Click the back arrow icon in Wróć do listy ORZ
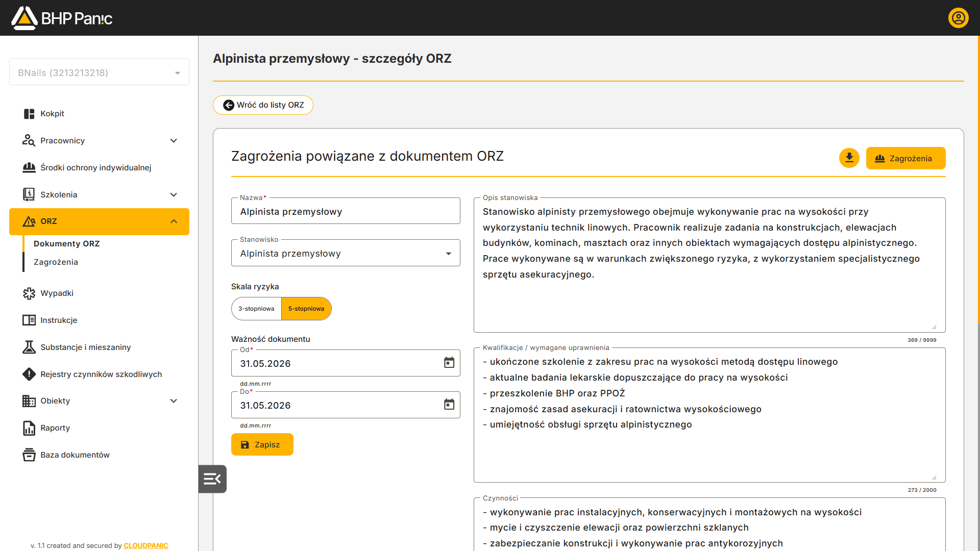This screenshot has height=551, width=980. coord(229,105)
